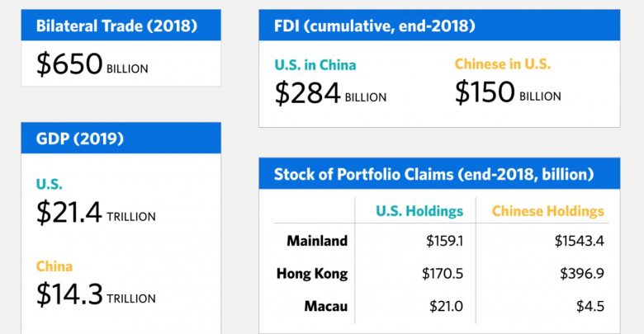Viewport: 644px width, 334px height.
Task: Click the $170.5 Hong Kong U.S. Holdings cell
Action: [444, 274]
